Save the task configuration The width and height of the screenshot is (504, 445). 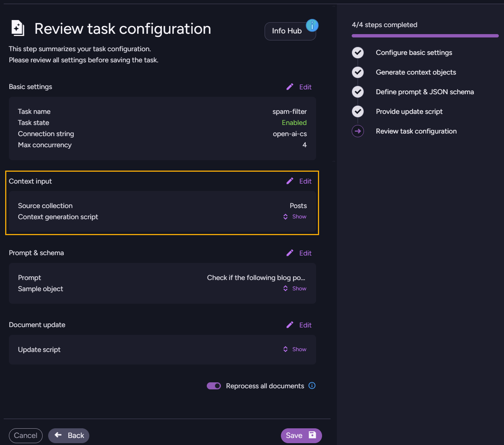pyautogui.click(x=301, y=435)
